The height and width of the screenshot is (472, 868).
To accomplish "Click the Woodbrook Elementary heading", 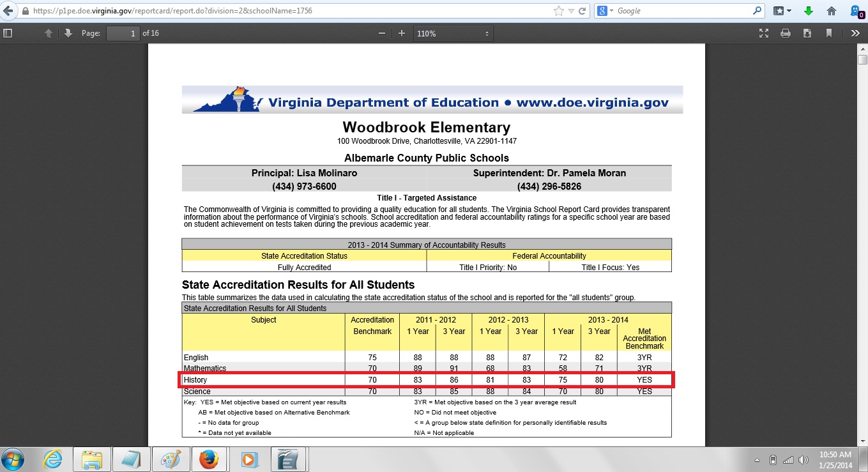I will coord(426,127).
